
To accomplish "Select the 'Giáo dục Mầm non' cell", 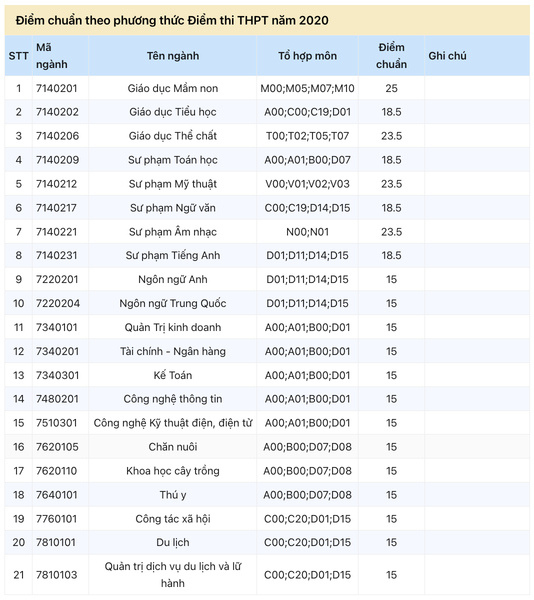I will point(173,88).
